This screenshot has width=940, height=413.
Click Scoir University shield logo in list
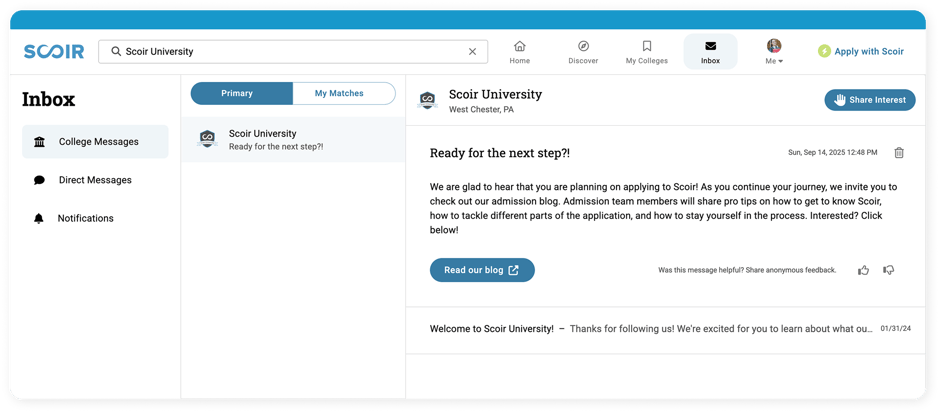(207, 139)
